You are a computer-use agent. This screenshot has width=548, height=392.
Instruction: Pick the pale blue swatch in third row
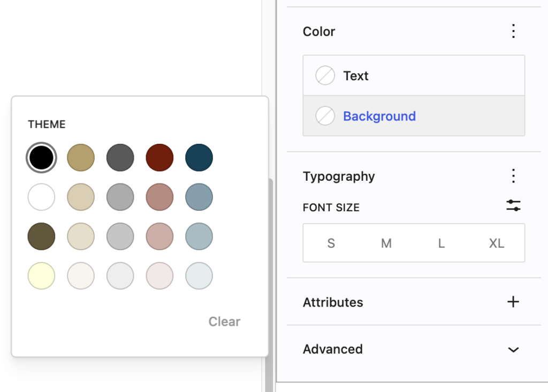(x=199, y=236)
